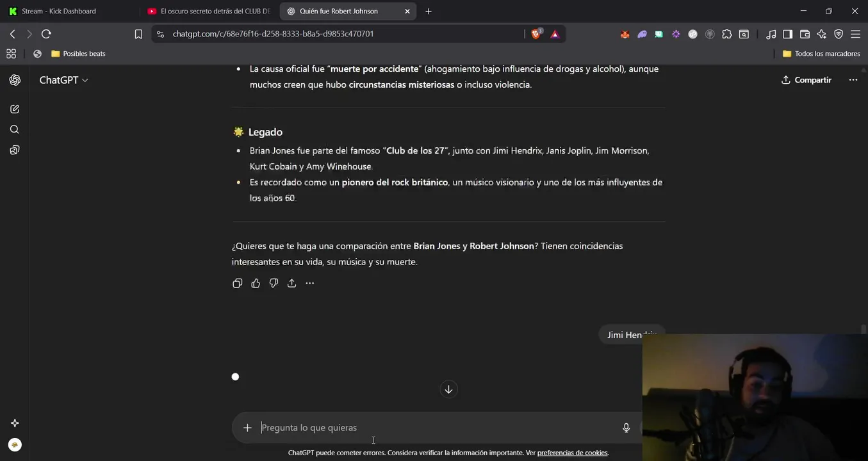Open the green chat bubble extension
868x461 pixels.
tap(659, 35)
